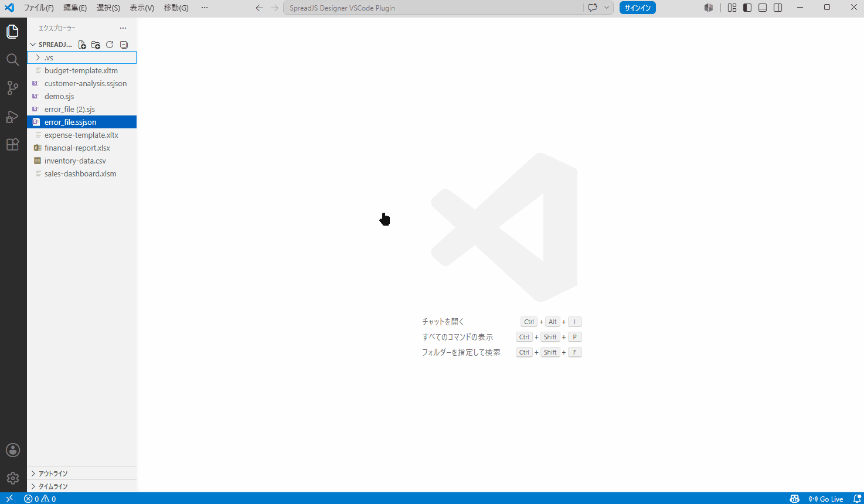Toggle the bottom panel visibility

[x=763, y=8]
